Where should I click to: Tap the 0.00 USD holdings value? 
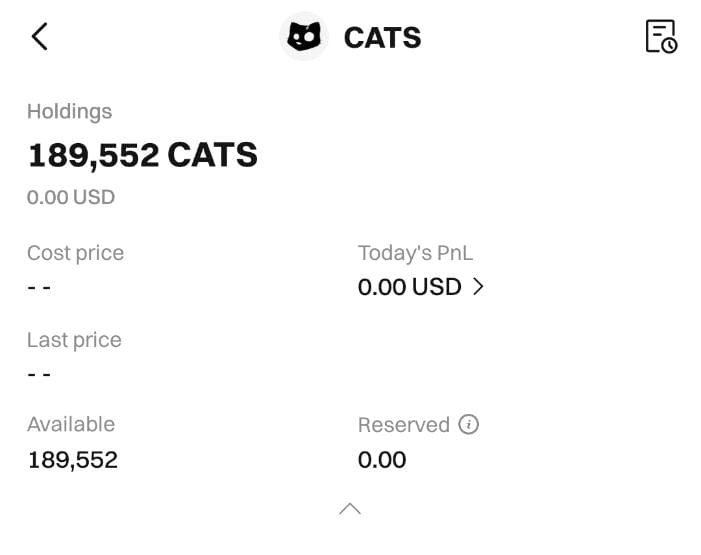71,197
